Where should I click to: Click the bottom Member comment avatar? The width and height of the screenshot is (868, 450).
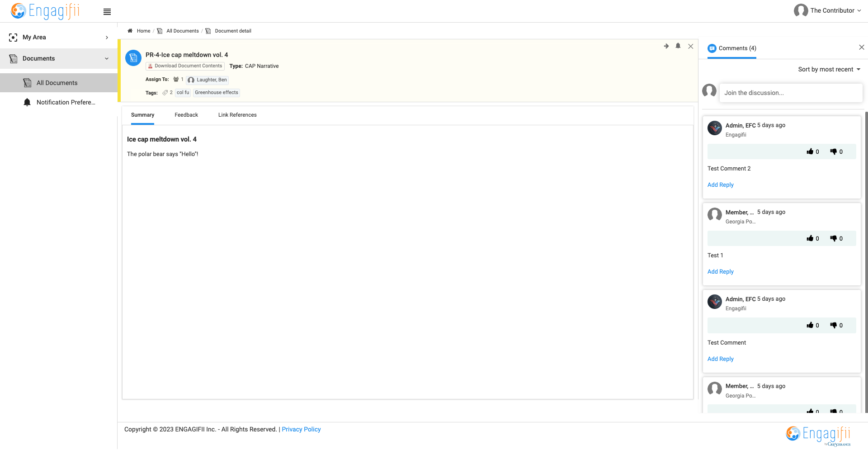click(715, 389)
